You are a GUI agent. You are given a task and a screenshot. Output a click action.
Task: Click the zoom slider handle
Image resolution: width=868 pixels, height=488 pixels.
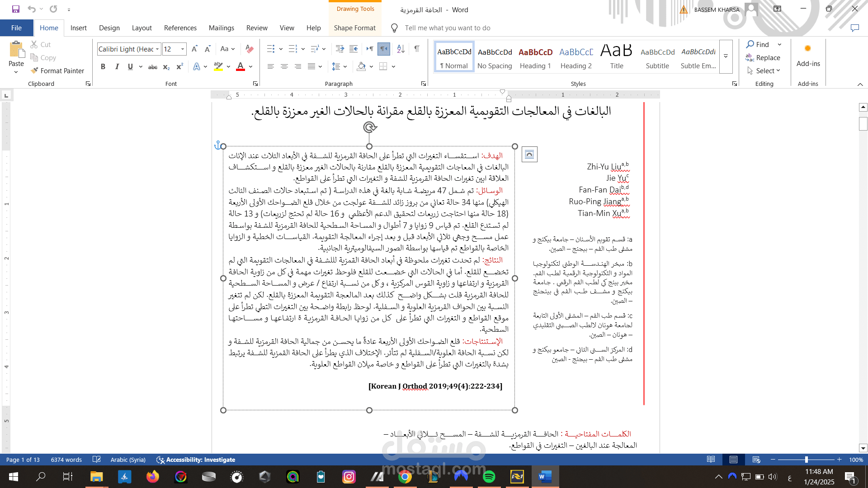click(x=806, y=460)
